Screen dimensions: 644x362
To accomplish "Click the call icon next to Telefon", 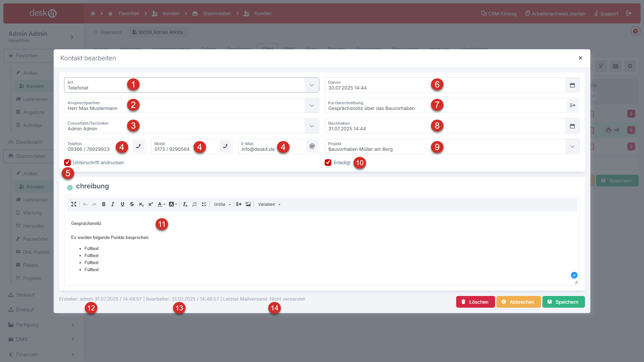I will point(138,146).
